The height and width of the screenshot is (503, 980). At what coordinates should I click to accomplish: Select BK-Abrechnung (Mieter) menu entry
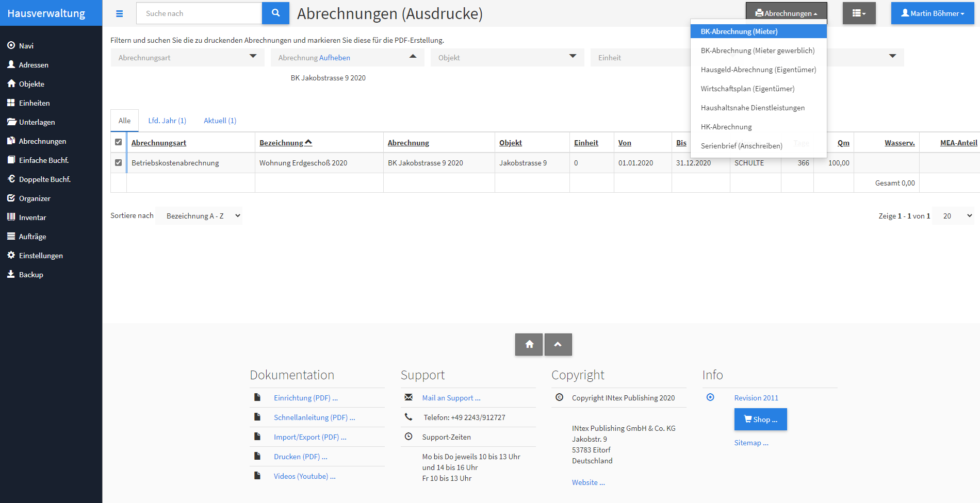[758, 31]
